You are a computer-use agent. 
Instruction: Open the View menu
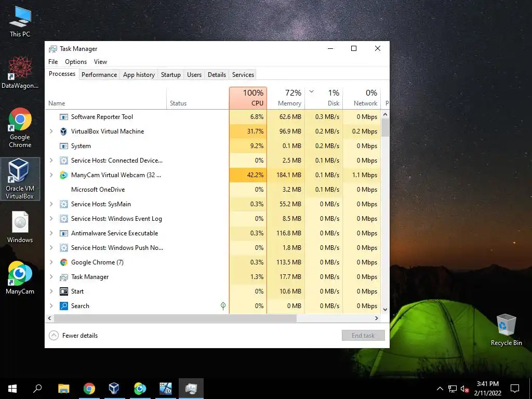[100, 62]
